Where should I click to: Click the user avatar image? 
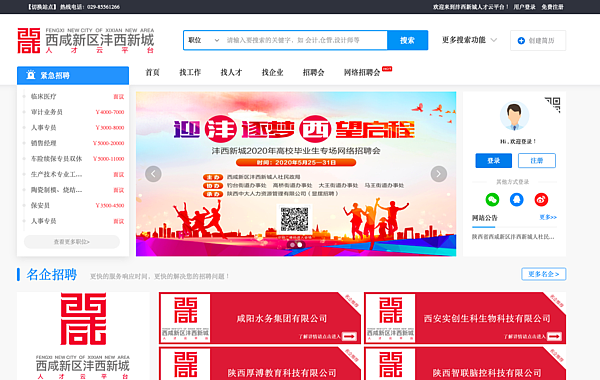click(x=514, y=116)
